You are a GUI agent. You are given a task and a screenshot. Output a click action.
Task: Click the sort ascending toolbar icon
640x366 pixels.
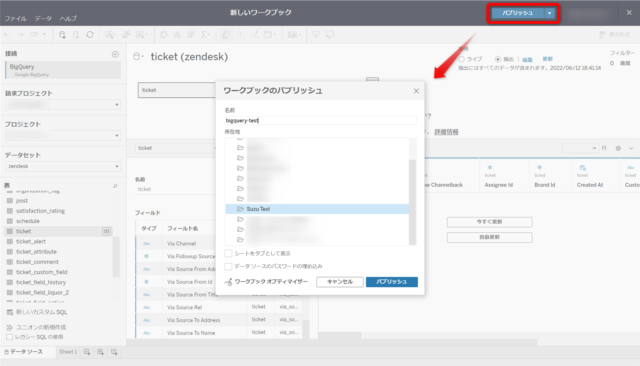(178, 35)
